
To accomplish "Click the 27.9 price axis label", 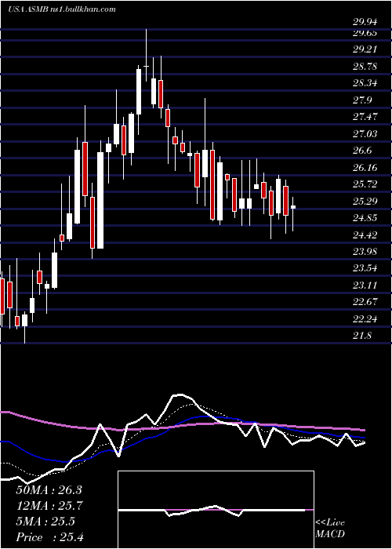I will 362,100.
